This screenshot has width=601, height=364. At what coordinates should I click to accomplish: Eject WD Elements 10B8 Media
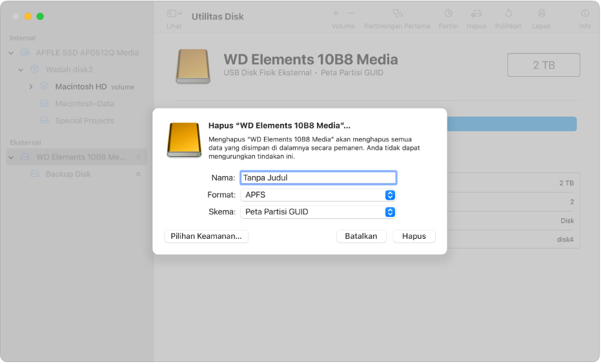point(138,157)
